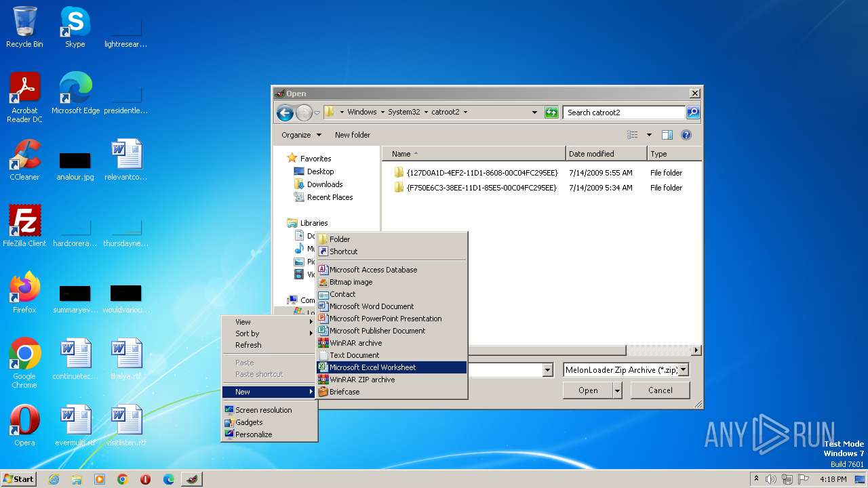Image resolution: width=868 pixels, height=488 pixels.
Task: Open the Open button split arrow
Action: coord(617,390)
